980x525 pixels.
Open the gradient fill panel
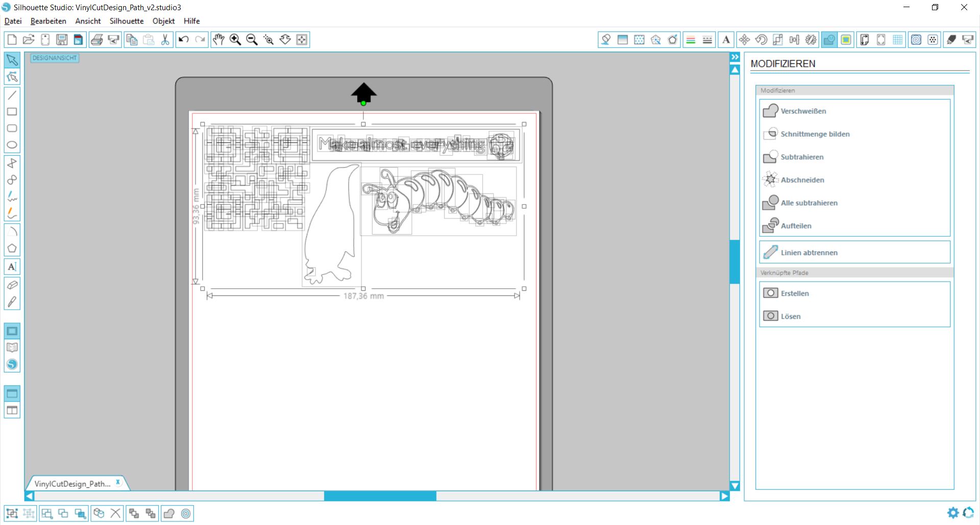[623, 40]
